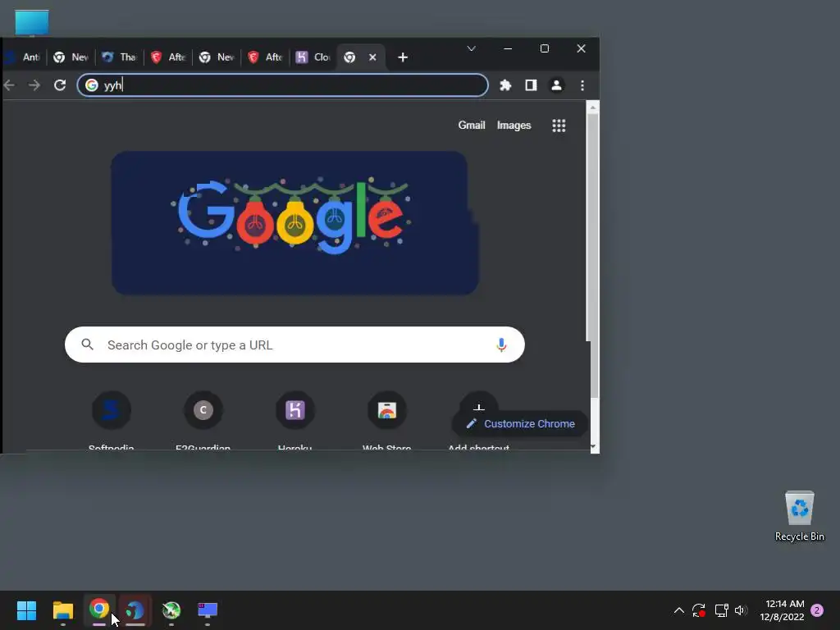Switch to the first 'Afte' tab

coord(168,57)
